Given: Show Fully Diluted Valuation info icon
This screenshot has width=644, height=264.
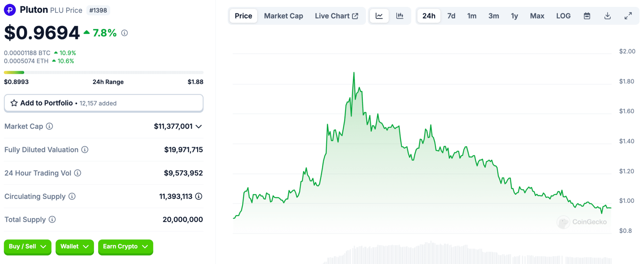Looking at the screenshot, I should 85,149.
